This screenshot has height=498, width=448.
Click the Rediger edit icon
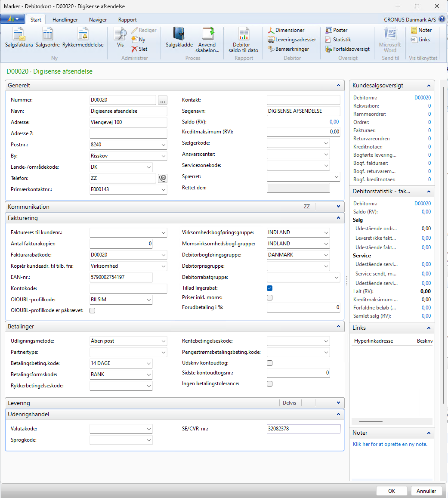pyautogui.click(x=144, y=30)
